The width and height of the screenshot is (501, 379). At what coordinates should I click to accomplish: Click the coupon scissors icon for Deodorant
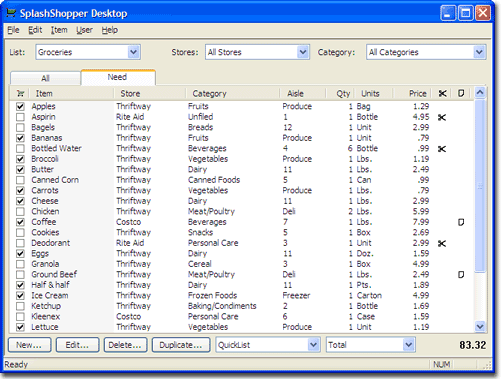[442, 244]
